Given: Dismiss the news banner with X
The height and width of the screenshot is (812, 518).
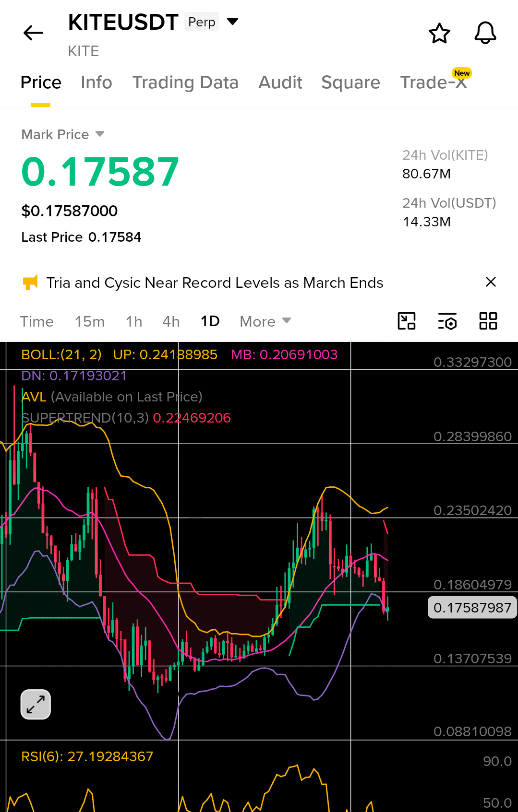Looking at the screenshot, I should (x=491, y=282).
